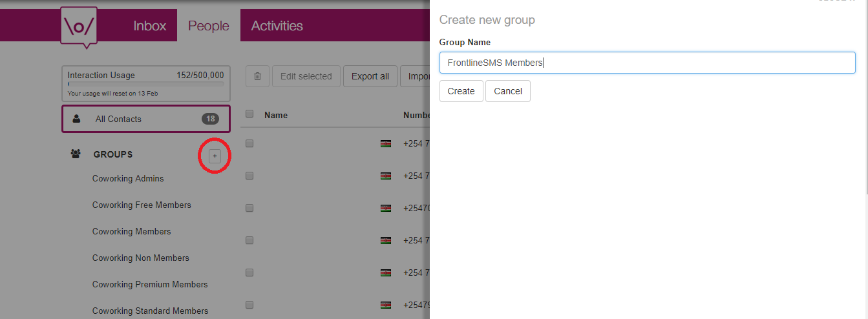The image size is (868, 319).
Task: Open the Coworking Standard Members group
Action: [x=150, y=311]
